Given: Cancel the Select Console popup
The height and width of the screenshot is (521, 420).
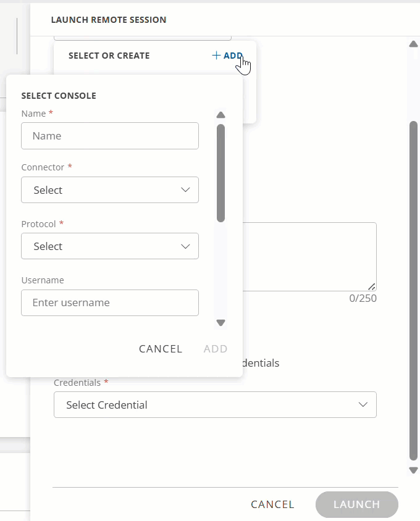Looking at the screenshot, I should (161, 349).
